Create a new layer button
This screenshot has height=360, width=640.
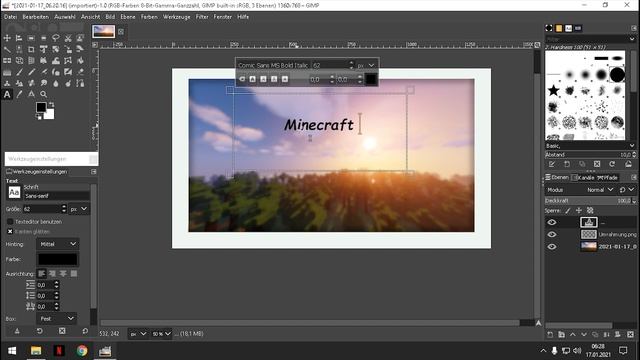[550, 334]
